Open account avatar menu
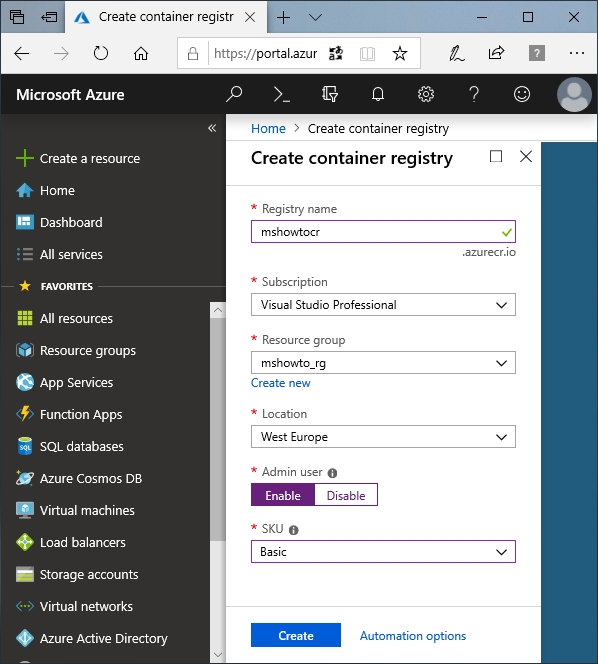Image resolution: width=598 pixels, height=664 pixels. click(574, 94)
